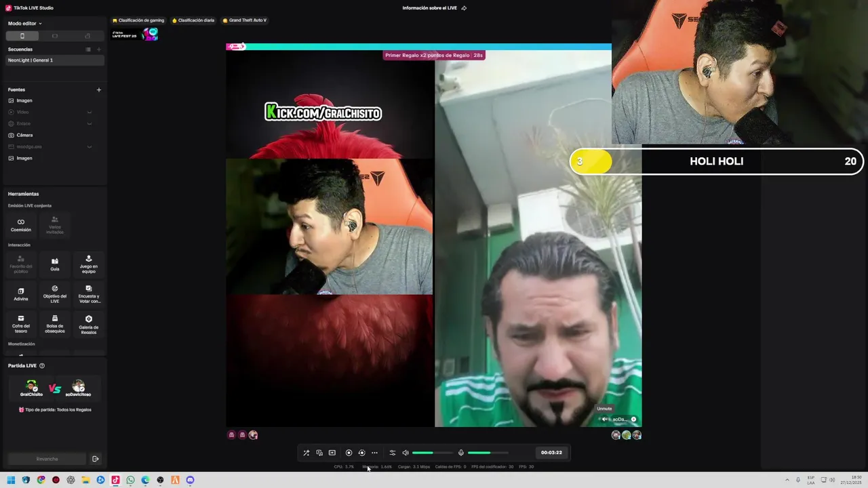This screenshot has height=488, width=868.
Task: Show hidden system tray icons
Action: pyautogui.click(x=787, y=480)
